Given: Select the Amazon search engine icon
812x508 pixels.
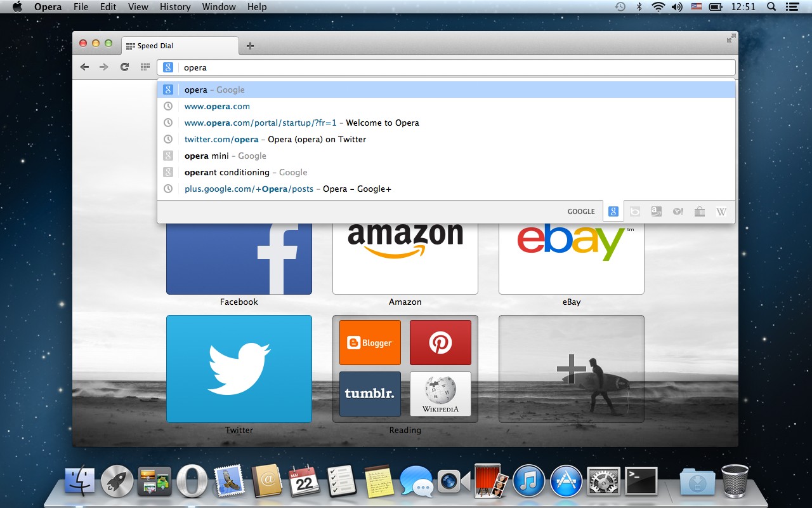Looking at the screenshot, I should pos(656,211).
